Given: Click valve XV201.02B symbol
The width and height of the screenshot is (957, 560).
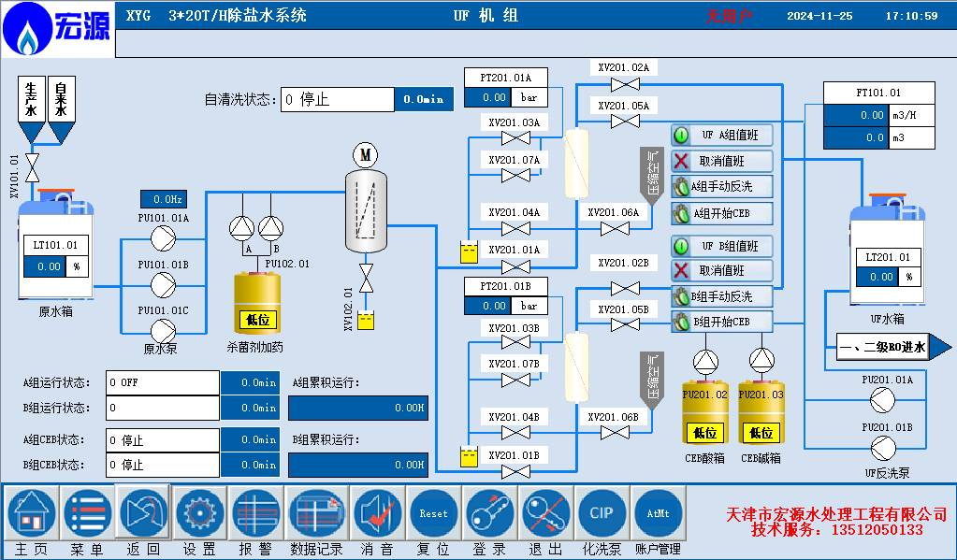Looking at the screenshot, I should (625, 288).
